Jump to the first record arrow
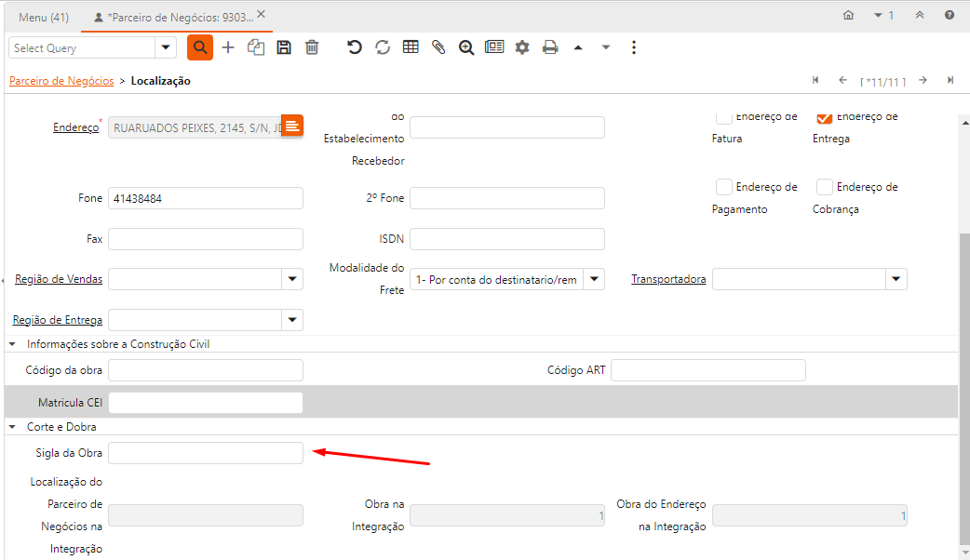970x560 pixels. coord(815,80)
